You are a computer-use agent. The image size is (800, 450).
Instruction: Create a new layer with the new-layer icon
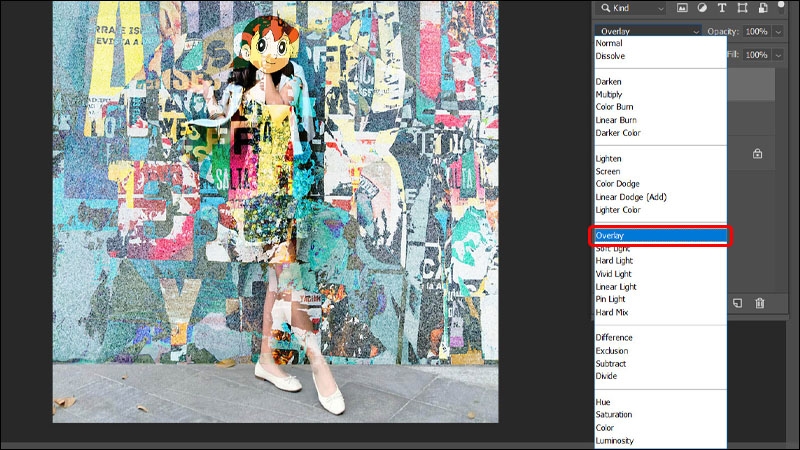tap(738, 303)
